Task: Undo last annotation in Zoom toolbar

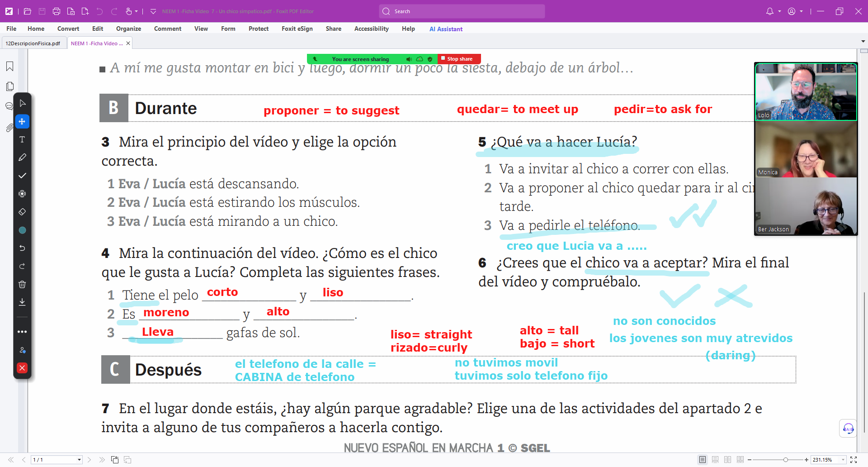Action: pos(22,248)
